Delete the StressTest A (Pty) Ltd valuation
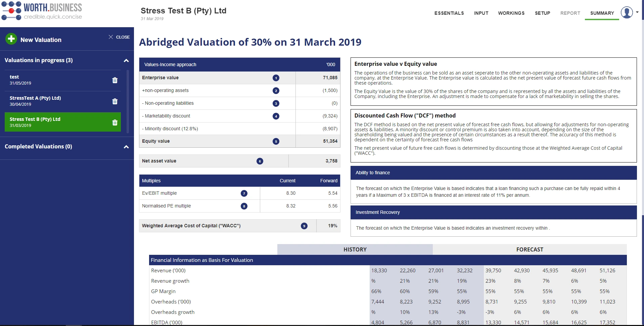Image resolution: width=644 pixels, height=326 pixels. [x=115, y=101]
